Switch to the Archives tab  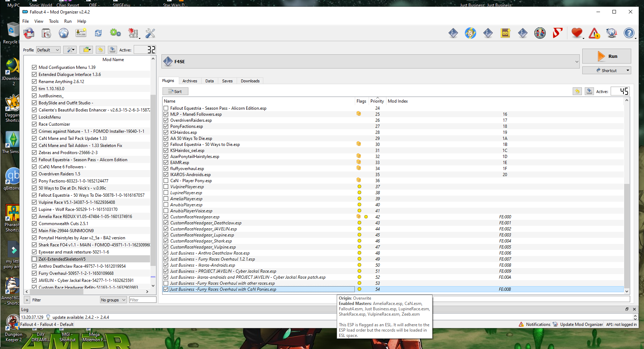[x=190, y=81]
